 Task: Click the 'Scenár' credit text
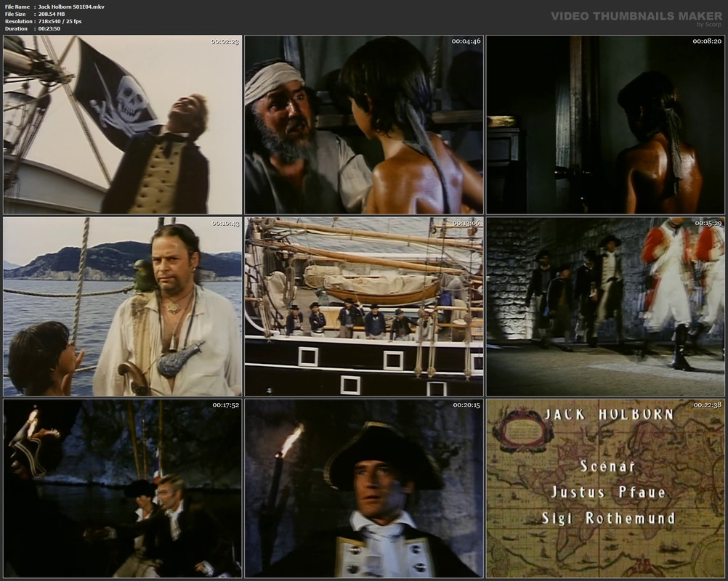607,466
